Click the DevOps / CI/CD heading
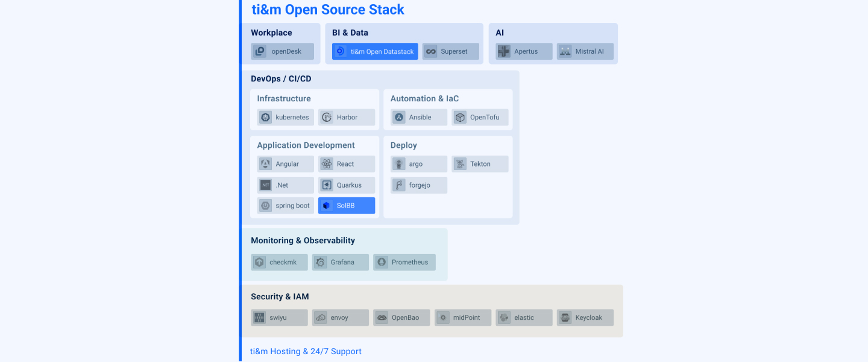Viewport: 868px width, 362px height. click(x=281, y=78)
